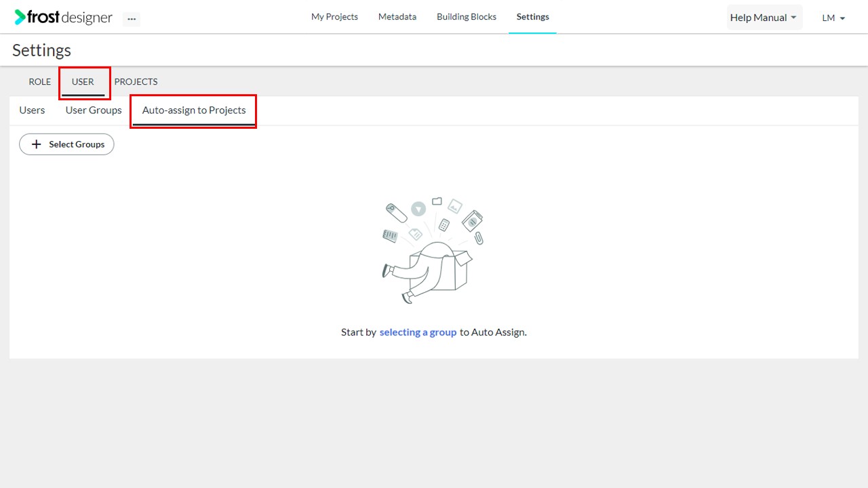The height and width of the screenshot is (488, 868).
Task: Select the Settings nav item
Action: (533, 17)
